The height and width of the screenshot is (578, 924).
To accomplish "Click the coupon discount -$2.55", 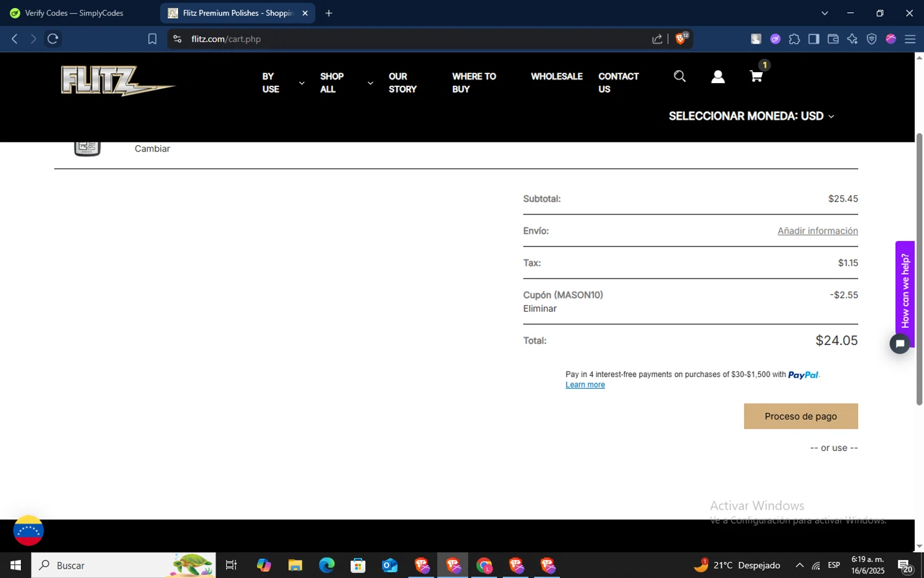I will point(844,295).
